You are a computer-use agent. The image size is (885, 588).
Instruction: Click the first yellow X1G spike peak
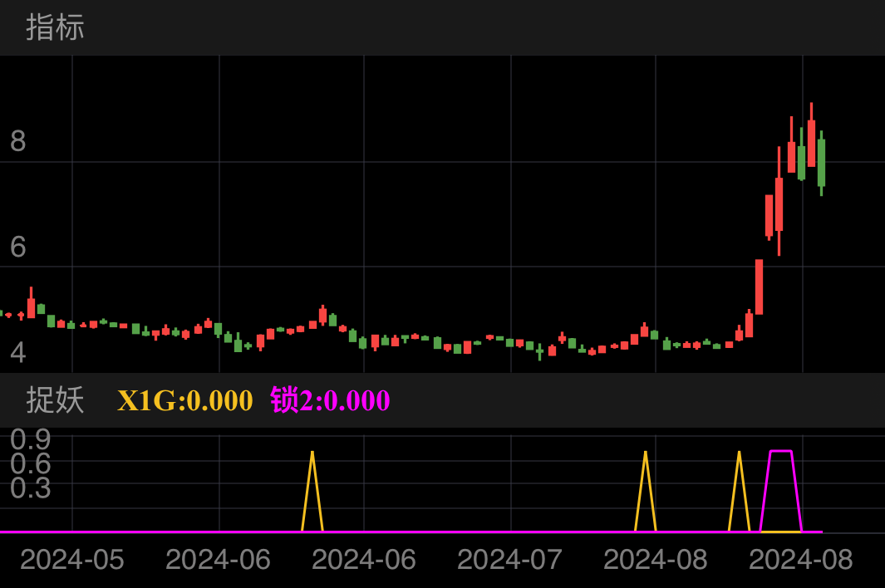(312, 453)
